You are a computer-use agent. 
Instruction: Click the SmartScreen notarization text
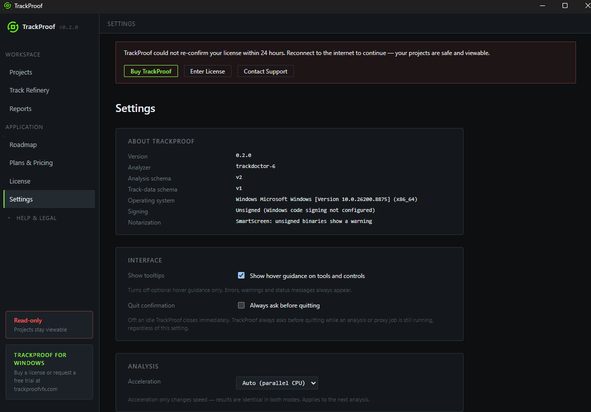click(304, 221)
